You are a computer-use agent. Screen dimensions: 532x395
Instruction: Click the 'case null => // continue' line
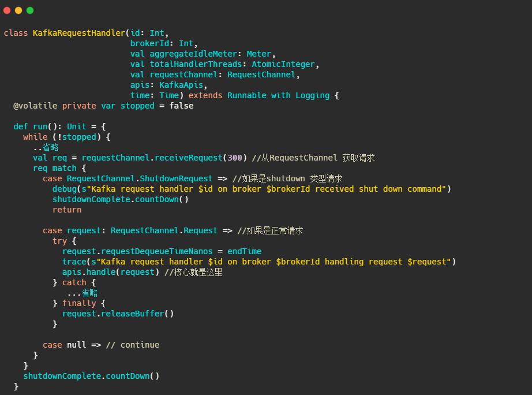click(x=101, y=345)
